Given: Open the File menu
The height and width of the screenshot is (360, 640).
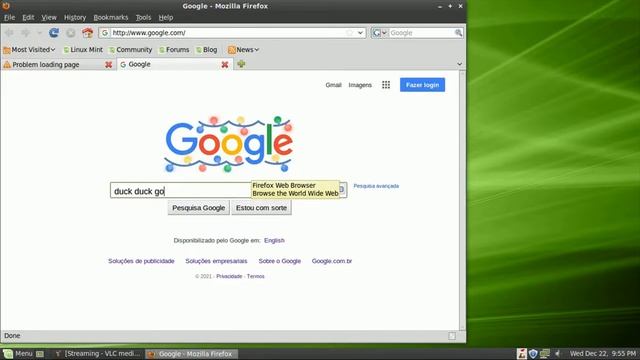Looking at the screenshot, I should coord(9,18).
